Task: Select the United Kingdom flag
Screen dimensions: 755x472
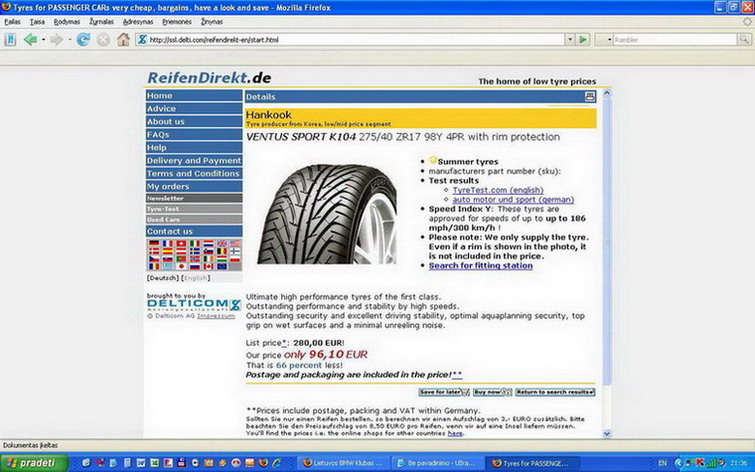Action: tap(222, 244)
